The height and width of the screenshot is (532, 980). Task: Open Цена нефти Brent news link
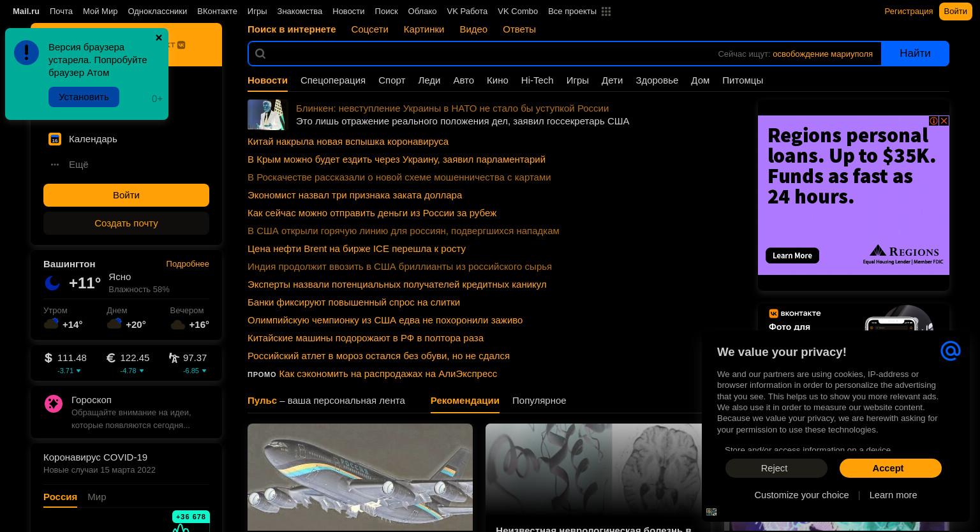click(357, 249)
